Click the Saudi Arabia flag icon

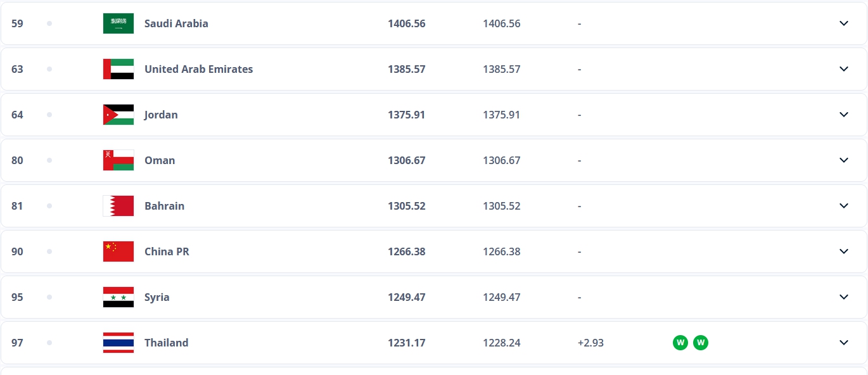click(118, 23)
